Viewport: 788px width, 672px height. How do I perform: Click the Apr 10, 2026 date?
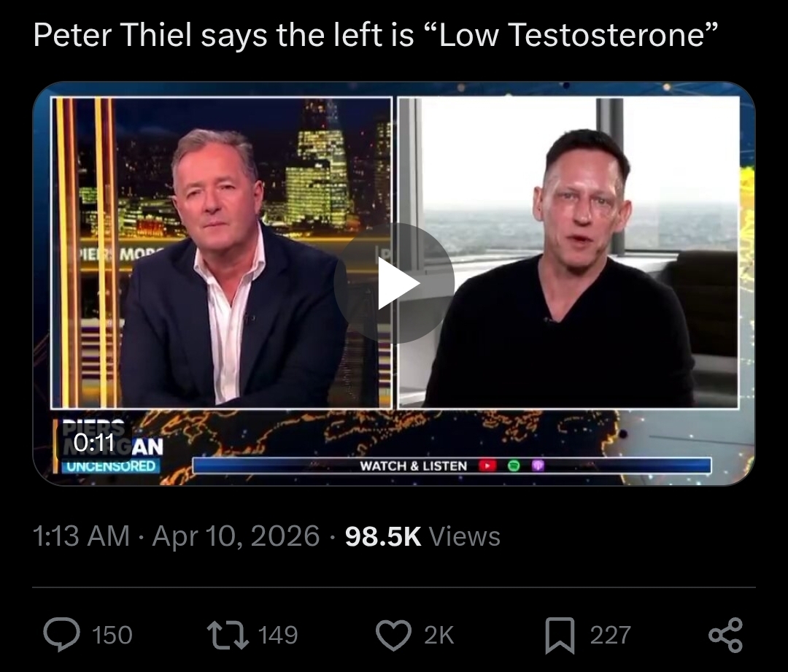[x=236, y=536]
